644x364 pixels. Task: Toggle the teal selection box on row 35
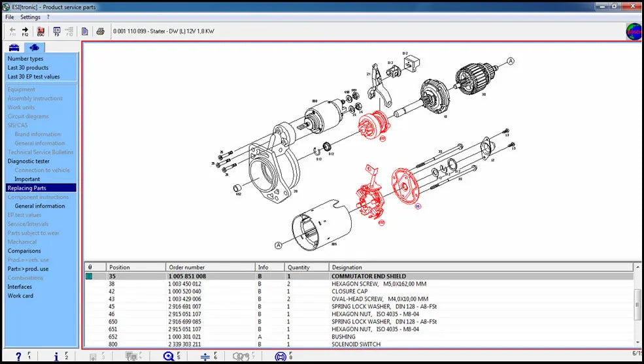pos(90,276)
